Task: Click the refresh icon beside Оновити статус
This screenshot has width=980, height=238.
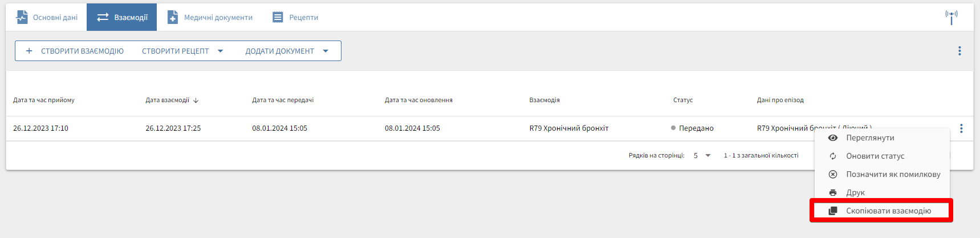Action: click(833, 156)
